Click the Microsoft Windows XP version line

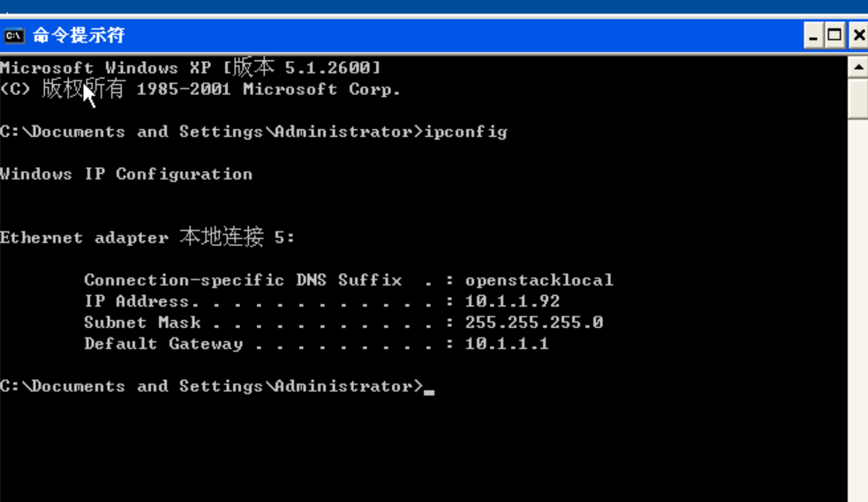[191, 67]
